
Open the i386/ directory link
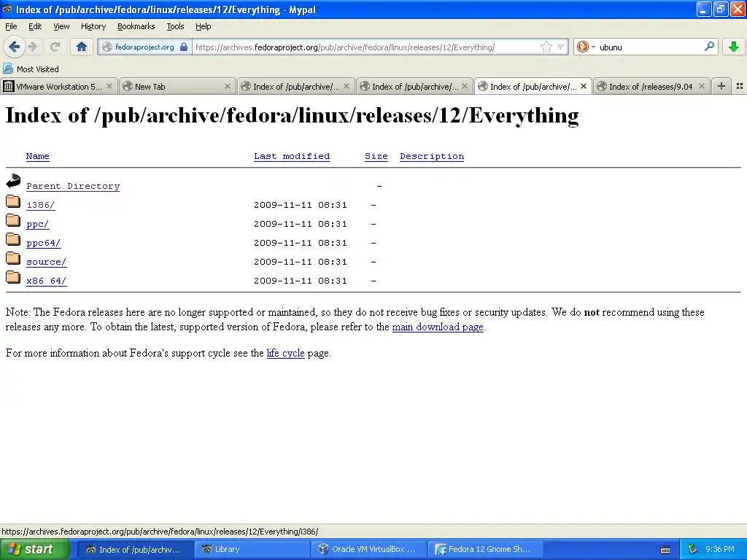click(41, 205)
